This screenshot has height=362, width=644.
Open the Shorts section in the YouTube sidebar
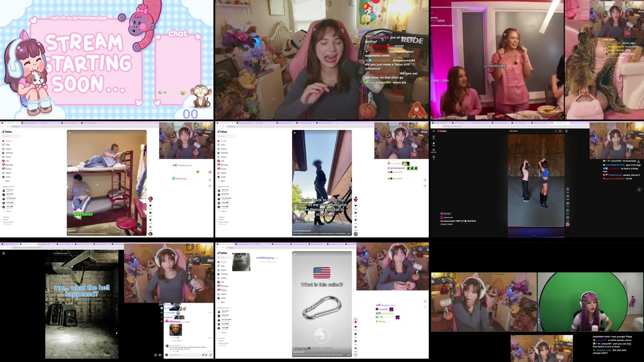(x=434, y=144)
